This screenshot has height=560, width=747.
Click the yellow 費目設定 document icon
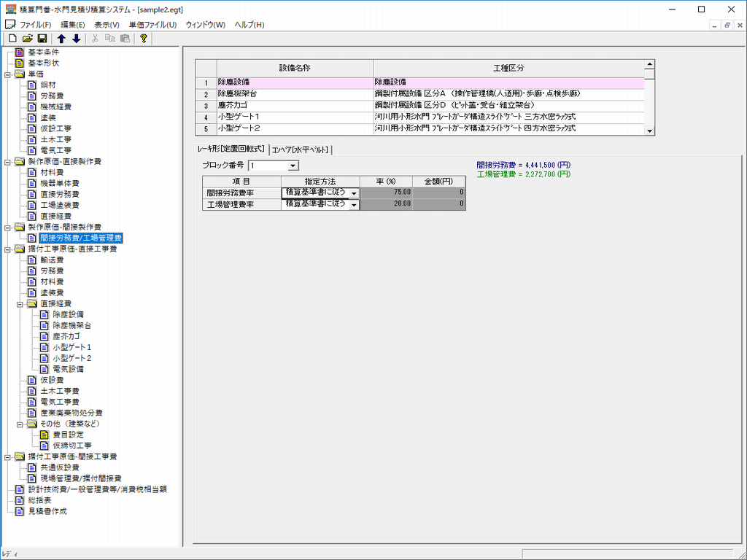point(44,435)
